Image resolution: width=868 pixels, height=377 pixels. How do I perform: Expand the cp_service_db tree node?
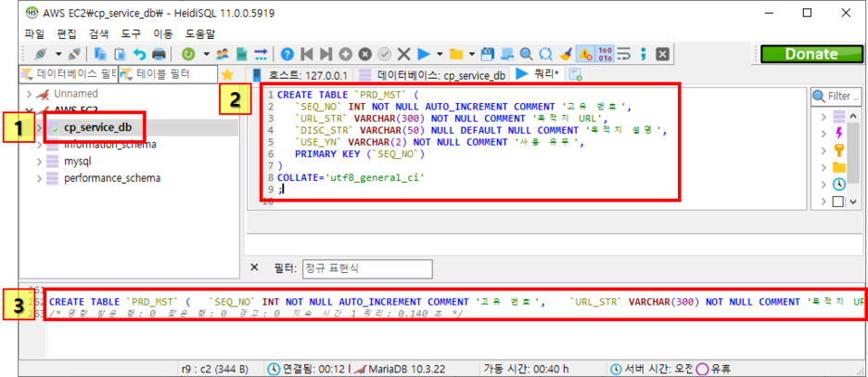[39, 128]
